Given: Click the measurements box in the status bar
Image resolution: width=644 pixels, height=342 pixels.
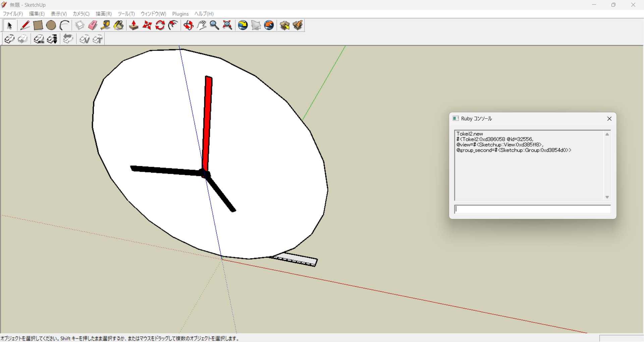Looking at the screenshot, I should 621,338.
